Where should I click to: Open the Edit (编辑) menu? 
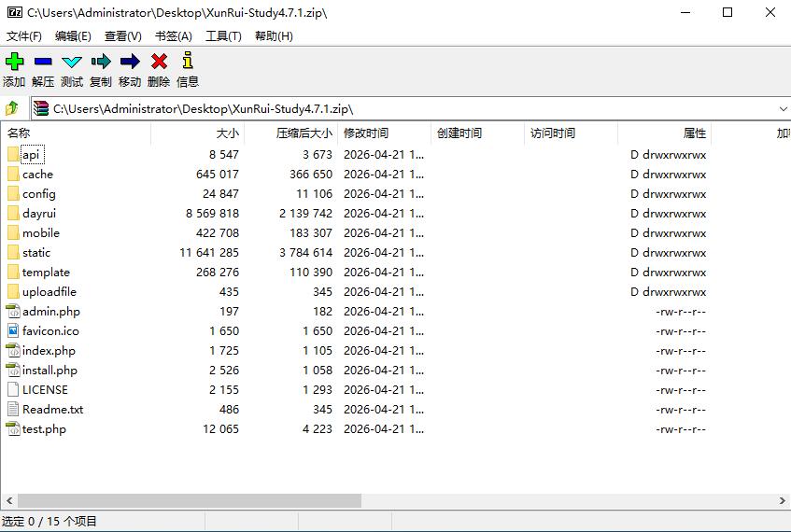click(73, 36)
